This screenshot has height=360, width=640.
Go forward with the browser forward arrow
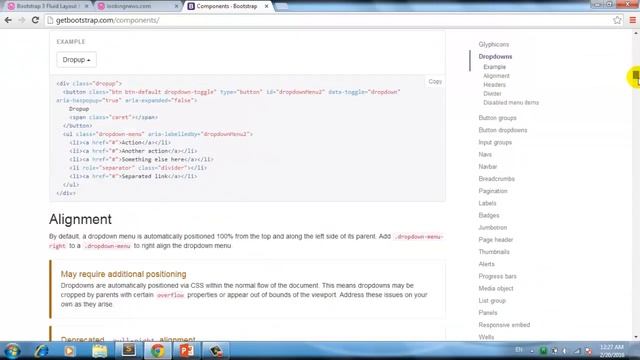click(22, 20)
